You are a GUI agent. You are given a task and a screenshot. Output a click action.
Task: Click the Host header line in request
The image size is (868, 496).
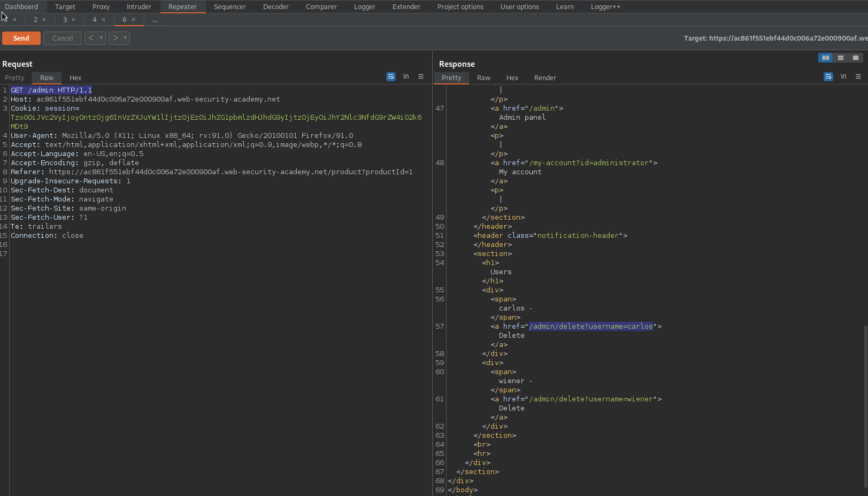coord(145,99)
